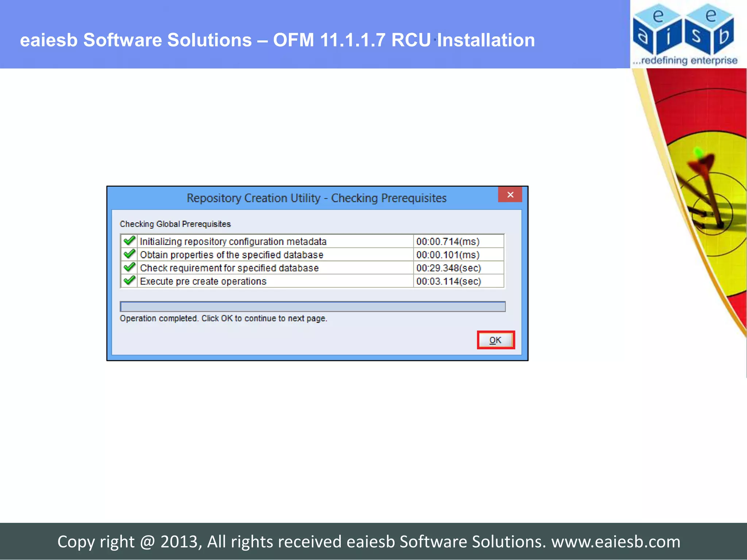
Task: Click checkmark icon for Obtain properties row
Action: tap(129, 254)
